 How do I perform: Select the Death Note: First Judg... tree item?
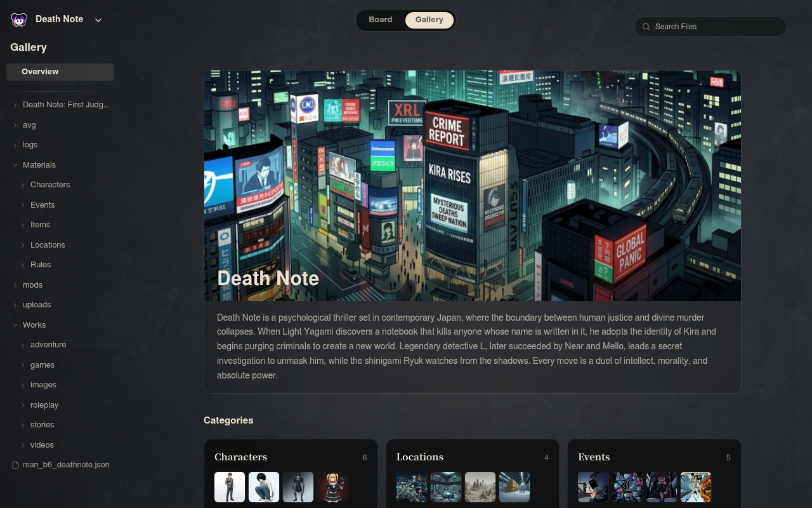(x=66, y=105)
